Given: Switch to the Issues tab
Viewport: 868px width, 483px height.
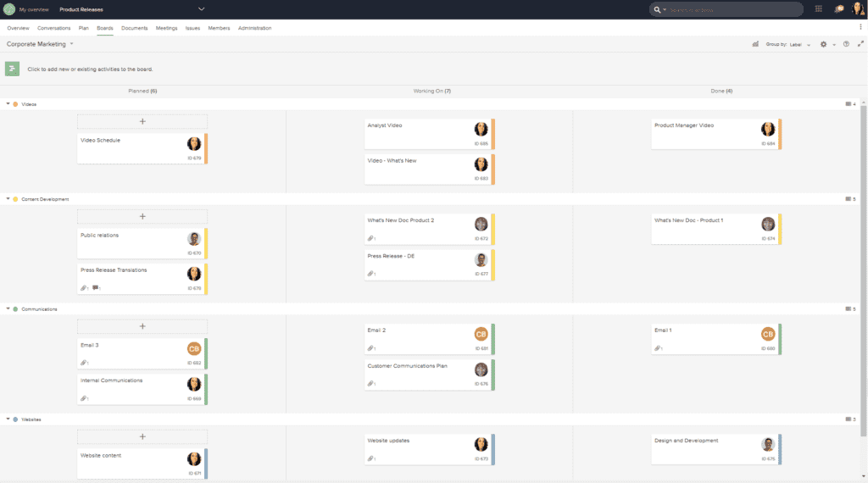Looking at the screenshot, I should pyautogui.click(x=192, y=28).
